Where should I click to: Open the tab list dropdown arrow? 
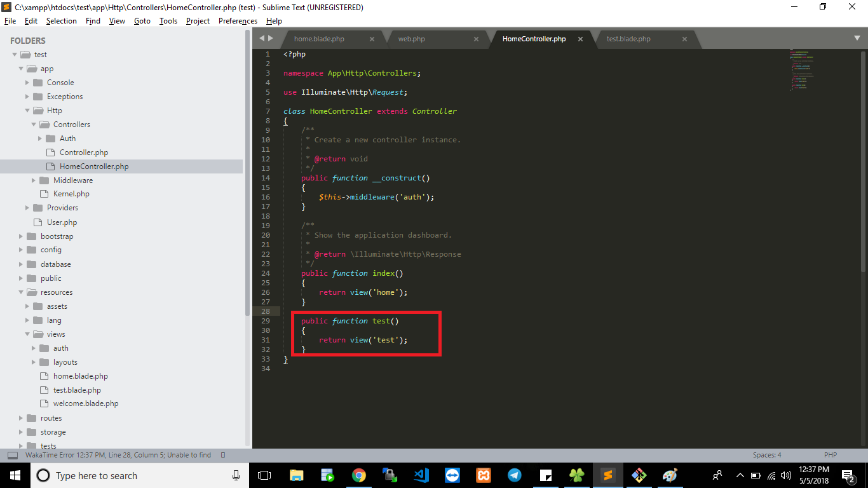(857, 38)
